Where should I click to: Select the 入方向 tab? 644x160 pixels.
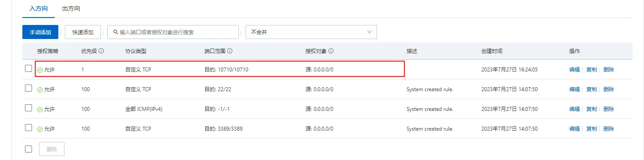pos(39,8)
